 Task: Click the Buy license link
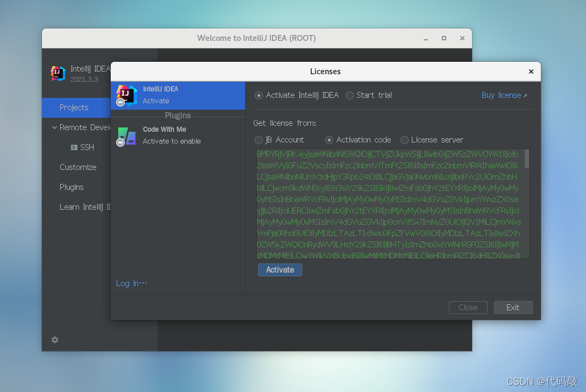[x=504, y=95]
